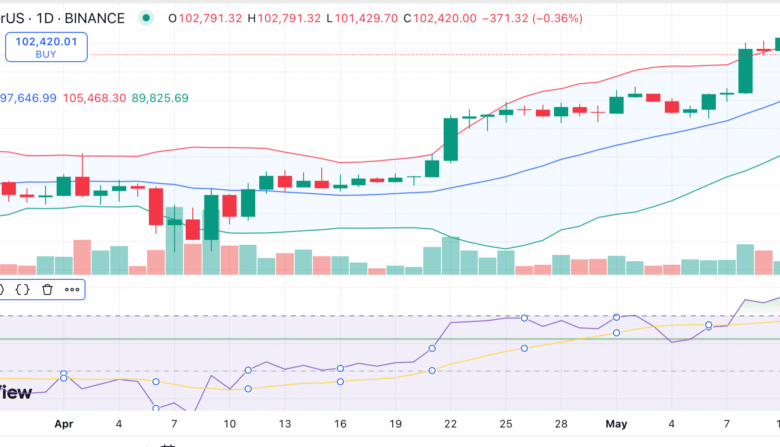
Task: Open the indicator's three-dot More menu
Action: click(x=72, y=289)
